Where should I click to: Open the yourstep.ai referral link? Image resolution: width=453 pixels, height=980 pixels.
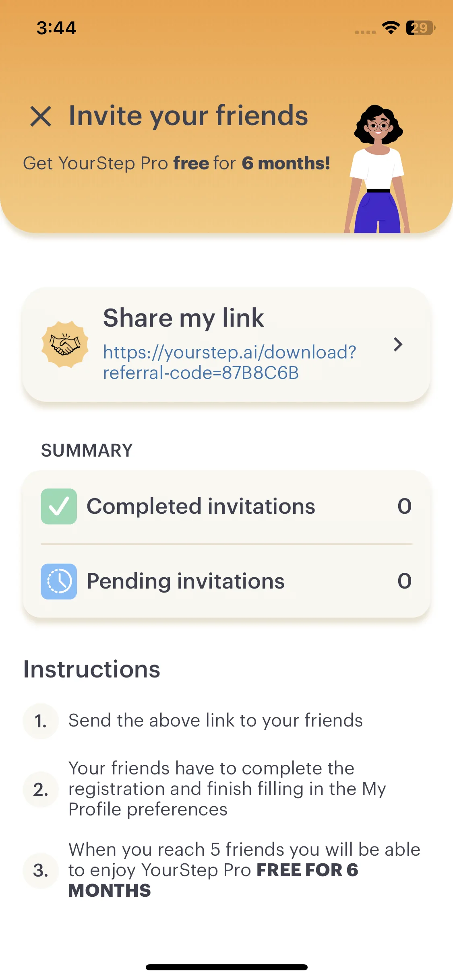point(230,362)
